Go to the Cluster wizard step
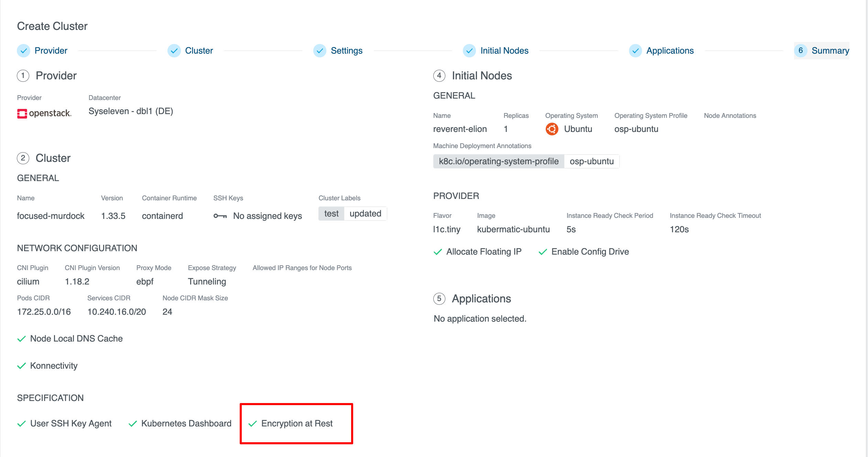Image resolution: width=868 pixels, height=457 pixels. 198,51
